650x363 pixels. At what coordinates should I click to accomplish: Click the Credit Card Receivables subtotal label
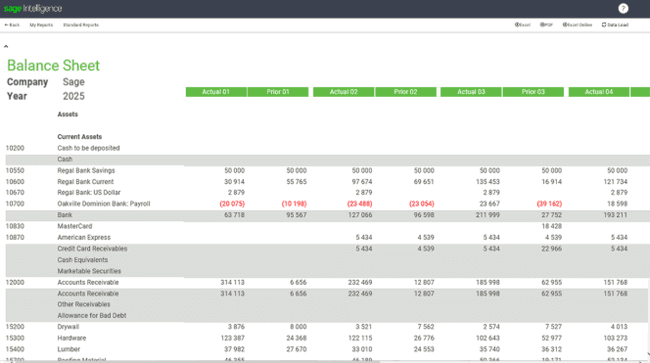[x=92, y=248]
